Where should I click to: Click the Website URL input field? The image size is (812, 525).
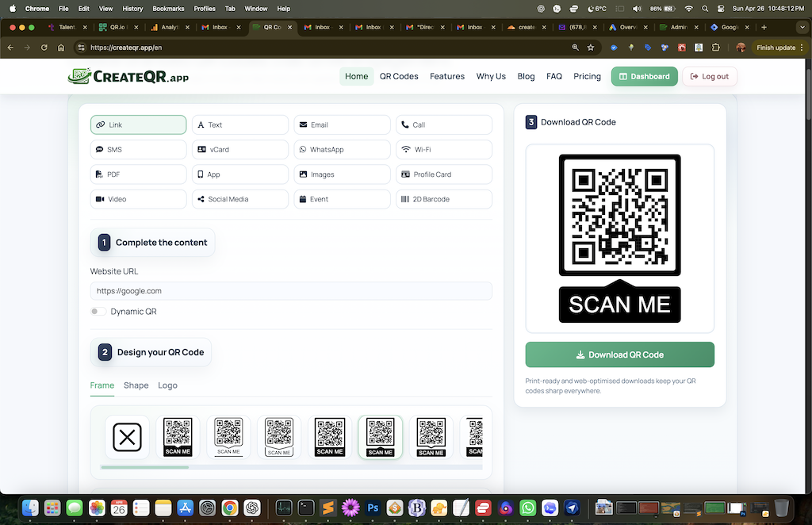291,291
